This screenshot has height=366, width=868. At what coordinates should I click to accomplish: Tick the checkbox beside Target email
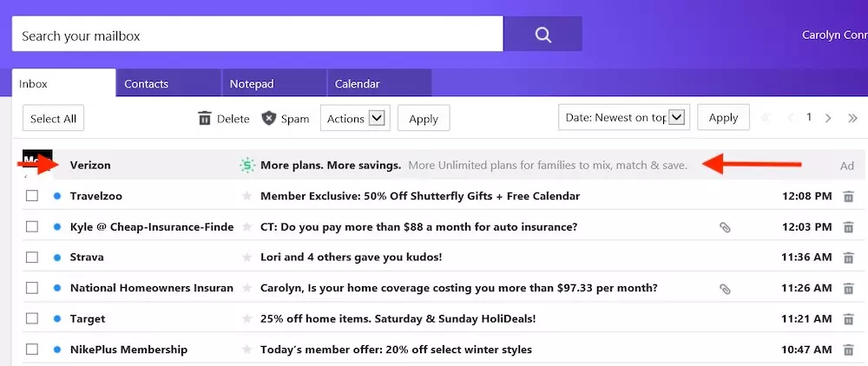(x=32, y=318)
